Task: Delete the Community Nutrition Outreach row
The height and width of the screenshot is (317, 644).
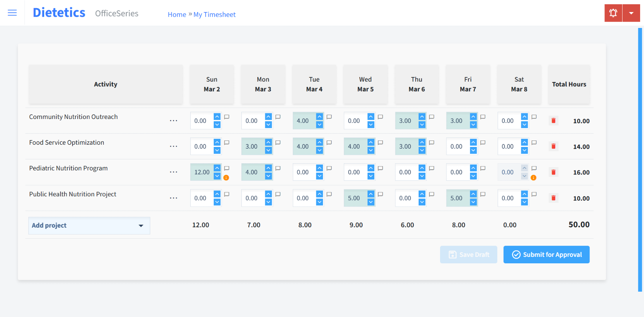Action: tap(553, 121)
